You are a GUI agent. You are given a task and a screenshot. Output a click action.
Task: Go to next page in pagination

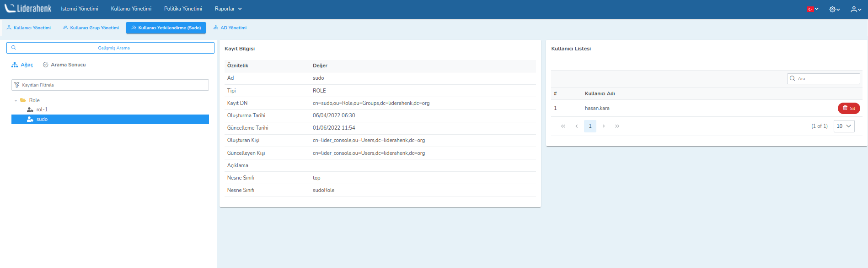click(x=604, y=126)
